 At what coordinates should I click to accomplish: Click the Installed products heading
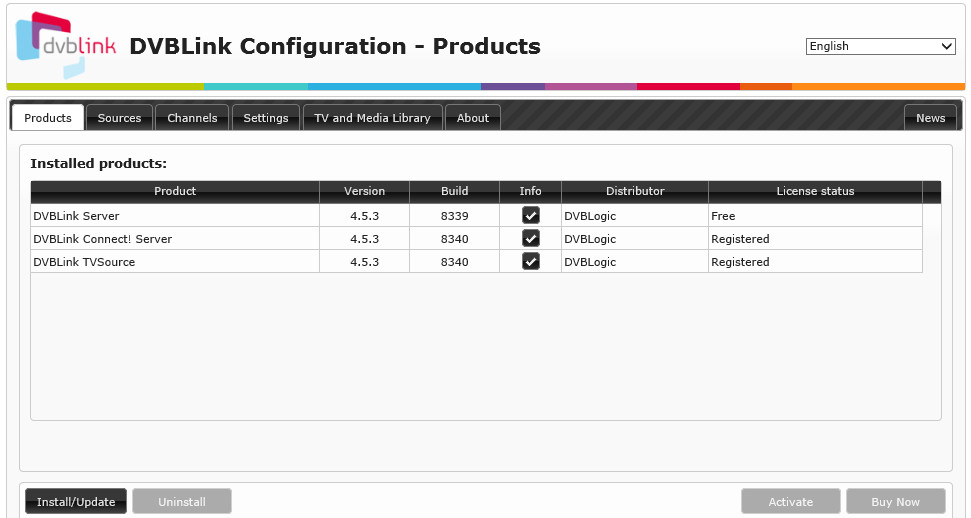point(98,164)
